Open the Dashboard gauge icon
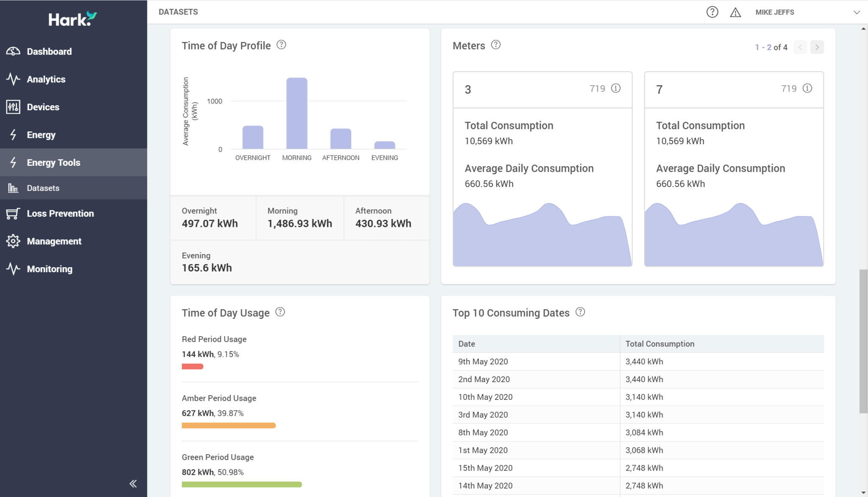This screenshot has width=868, height=497. point(13,51)
